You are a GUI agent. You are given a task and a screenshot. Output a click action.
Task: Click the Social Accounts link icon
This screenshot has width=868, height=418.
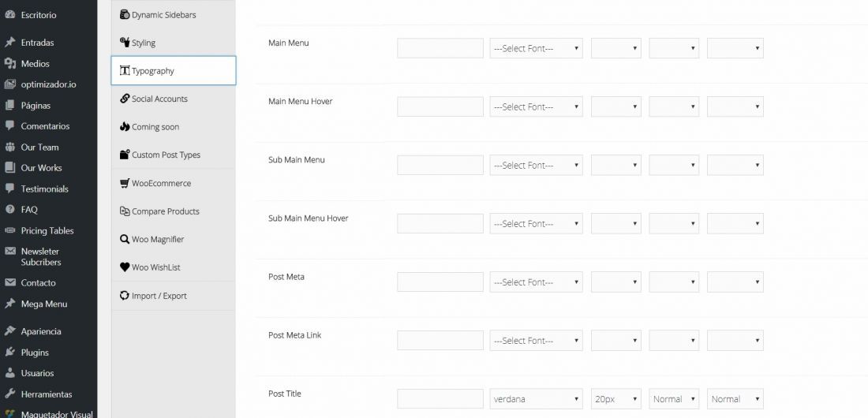[125, 99]
